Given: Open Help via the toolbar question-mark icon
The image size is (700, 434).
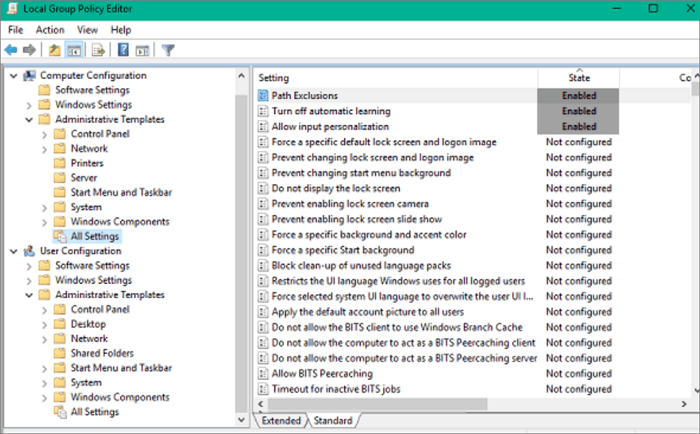Looking at the screenshot, I should pos(123,49).
